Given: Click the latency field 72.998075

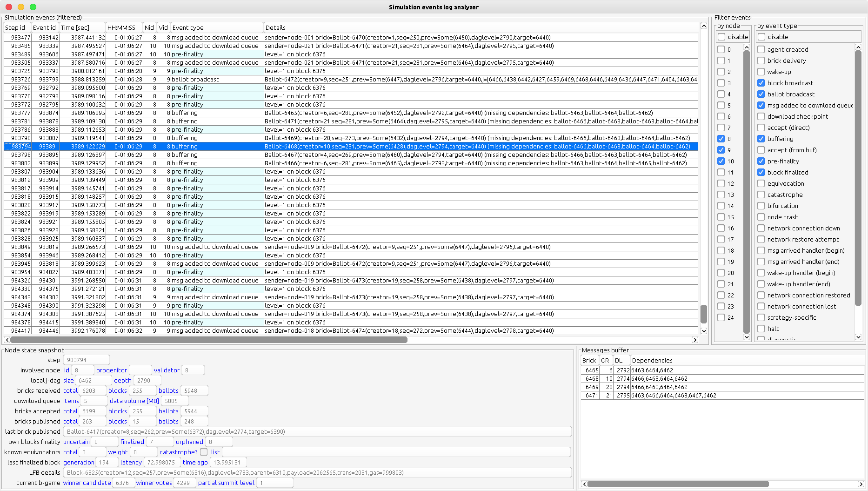Looking at the screenshot, I should [162, 462].
